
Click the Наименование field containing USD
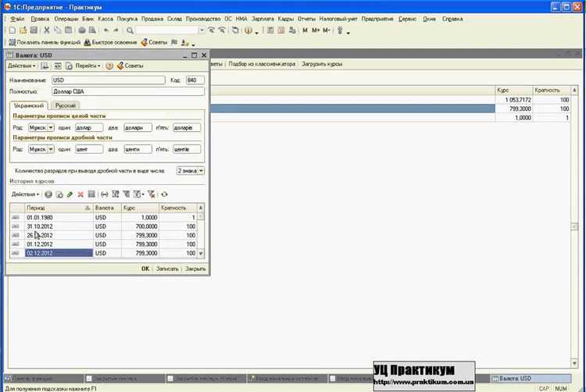coord(109,80)
